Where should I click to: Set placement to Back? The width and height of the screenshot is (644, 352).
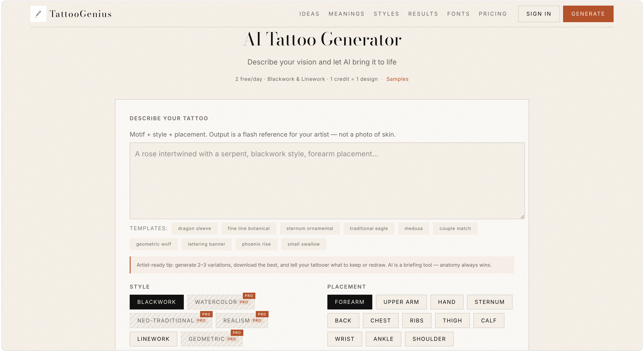coord(343,320)
